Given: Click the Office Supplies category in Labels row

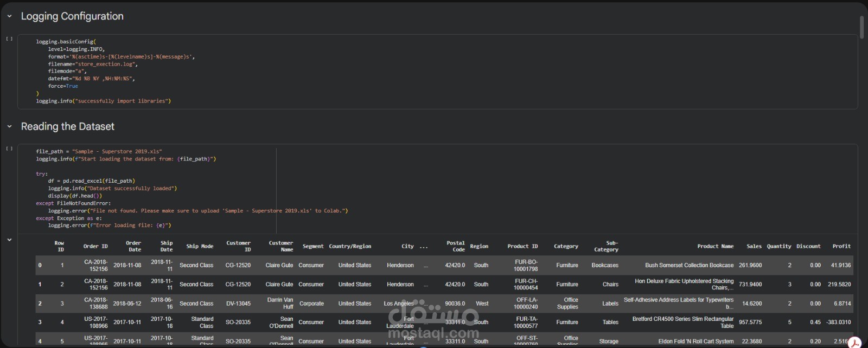Looking at the screenshot, I should click(x=567, y=303).
